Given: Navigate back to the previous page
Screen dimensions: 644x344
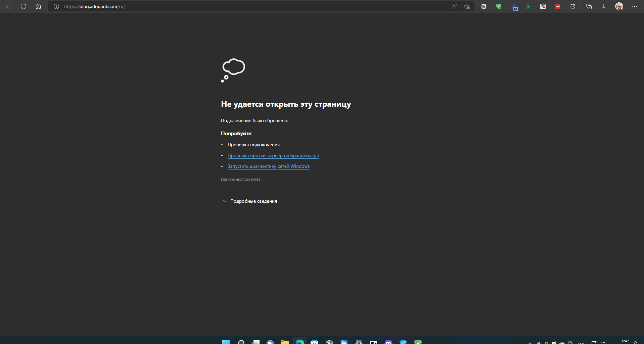Looking at the screenshot, I should pyautogui.click(x=9, y=6).
